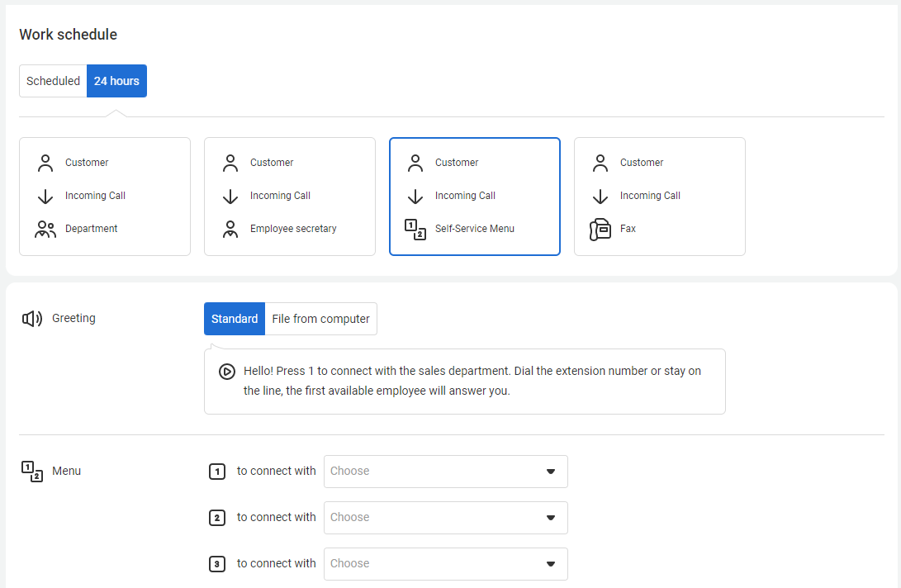This screenshot has height=588, width=901.
Task: Select the 24 hours schedule option
Action: tap(116, 81)
